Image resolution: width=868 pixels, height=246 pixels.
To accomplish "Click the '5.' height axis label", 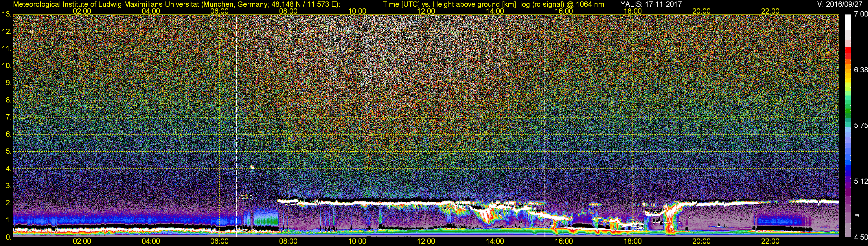I will pos(9,151).
